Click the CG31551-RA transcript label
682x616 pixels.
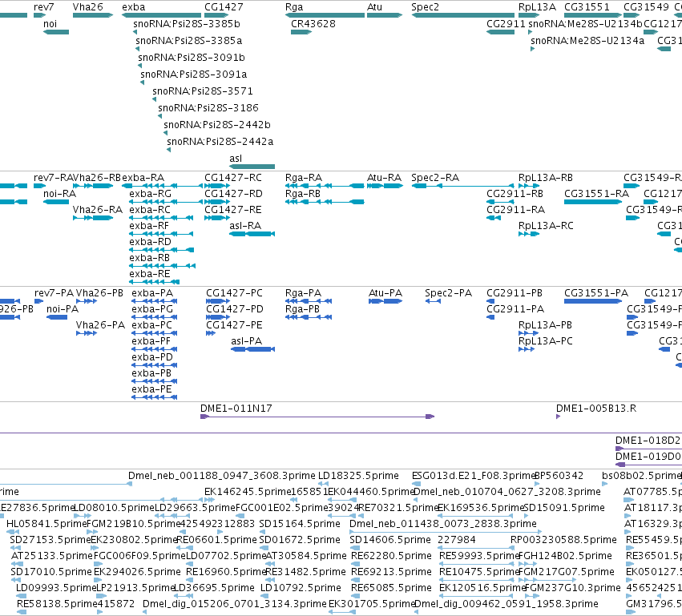point(596,194)
